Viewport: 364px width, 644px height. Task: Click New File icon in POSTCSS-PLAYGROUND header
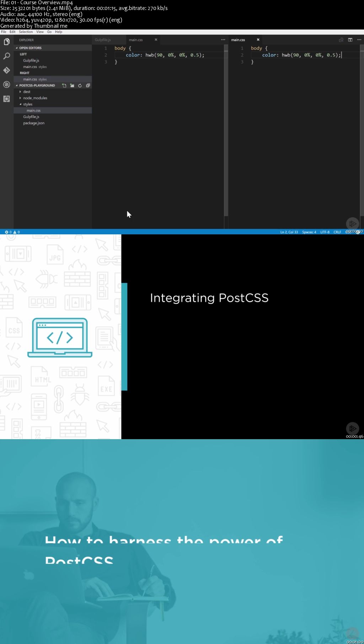click(64, 86)
